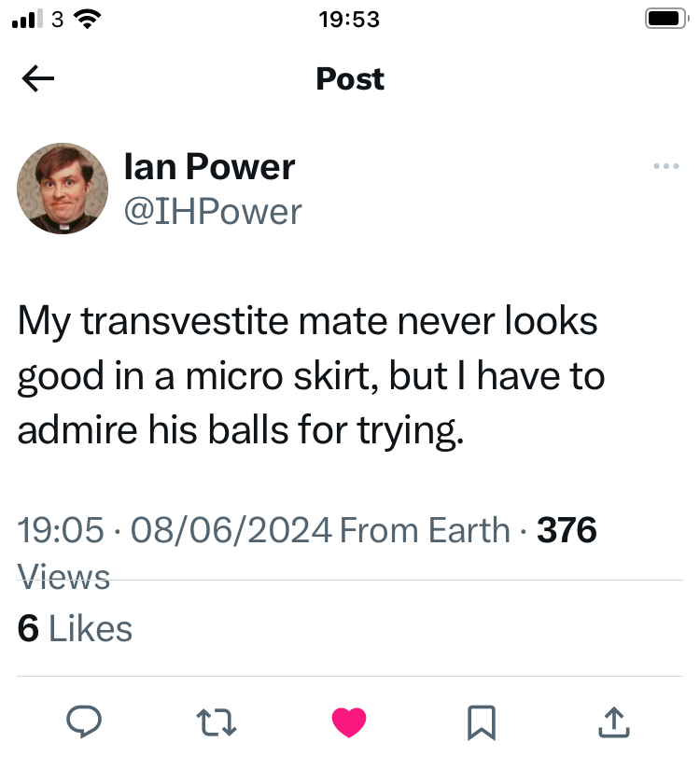
Task: Tap the reply speech bubble icon
Action: click(x=85, y=720)
